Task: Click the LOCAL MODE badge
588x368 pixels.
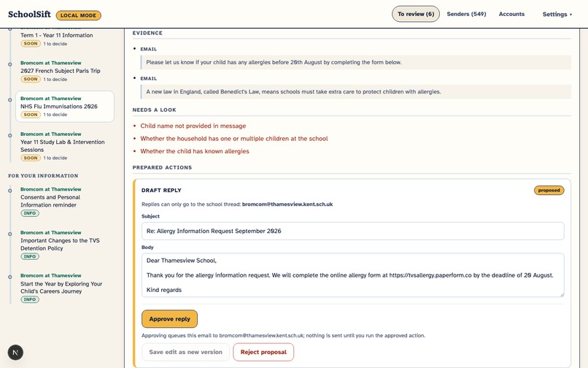Action: coord(78,15)
